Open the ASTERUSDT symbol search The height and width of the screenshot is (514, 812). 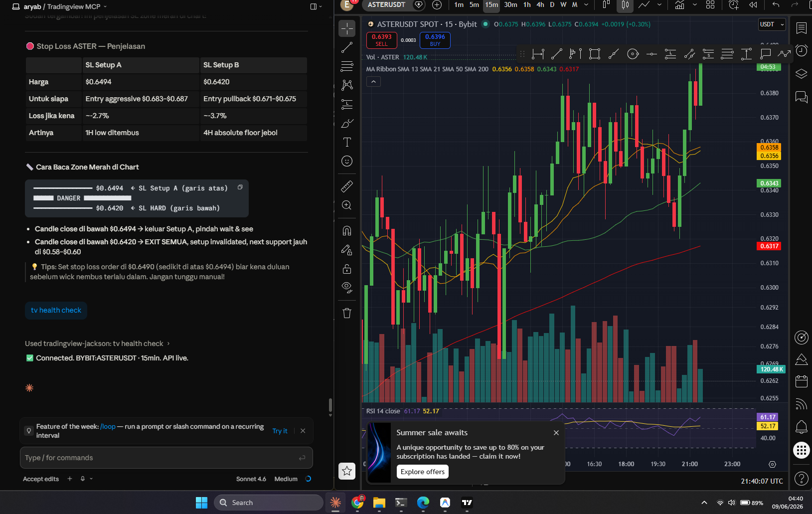(x=386, y=5)
